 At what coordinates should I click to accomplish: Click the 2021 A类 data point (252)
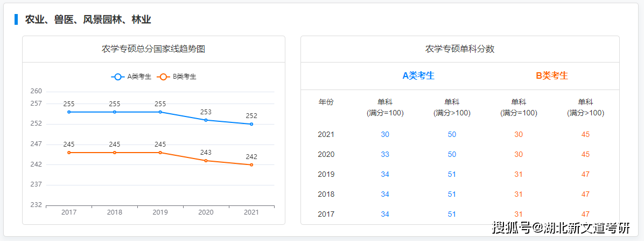click(251, 124)
